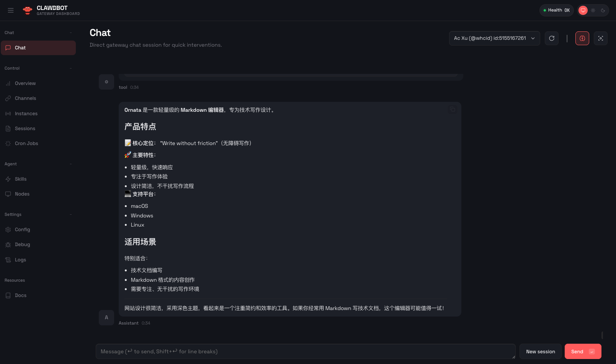Open the Logs page in the sidebar
Viewport: 616px width, 364px height.
tap(20, 260)
